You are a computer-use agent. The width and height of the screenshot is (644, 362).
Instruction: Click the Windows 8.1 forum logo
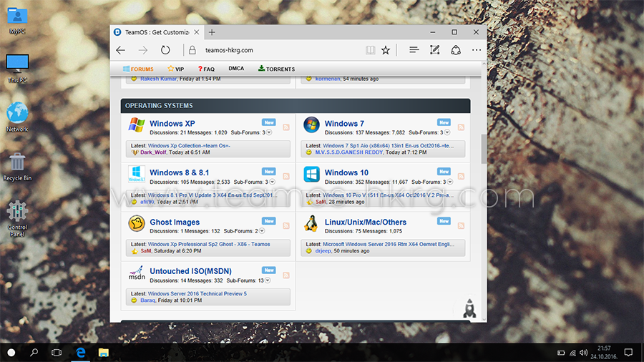pyautogui.click(x=137, y=174)
